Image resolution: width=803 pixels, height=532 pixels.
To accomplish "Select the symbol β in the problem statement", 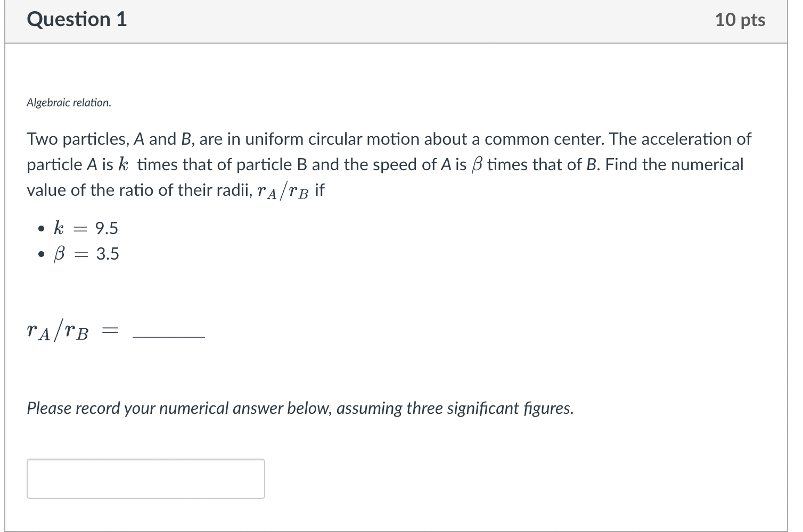I will tap(478, 164).
